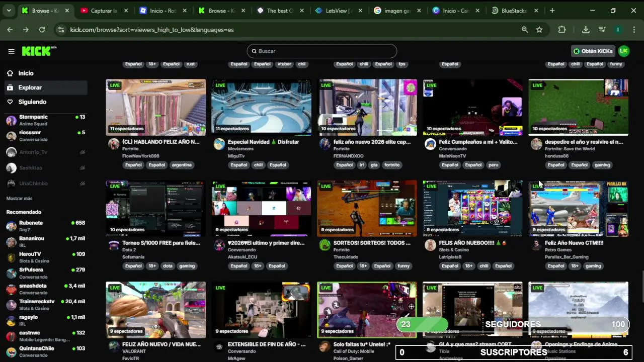644x362 pixels.
Task: Click FERNANDXOO channel avatar
Action: [x=325, y=144]
